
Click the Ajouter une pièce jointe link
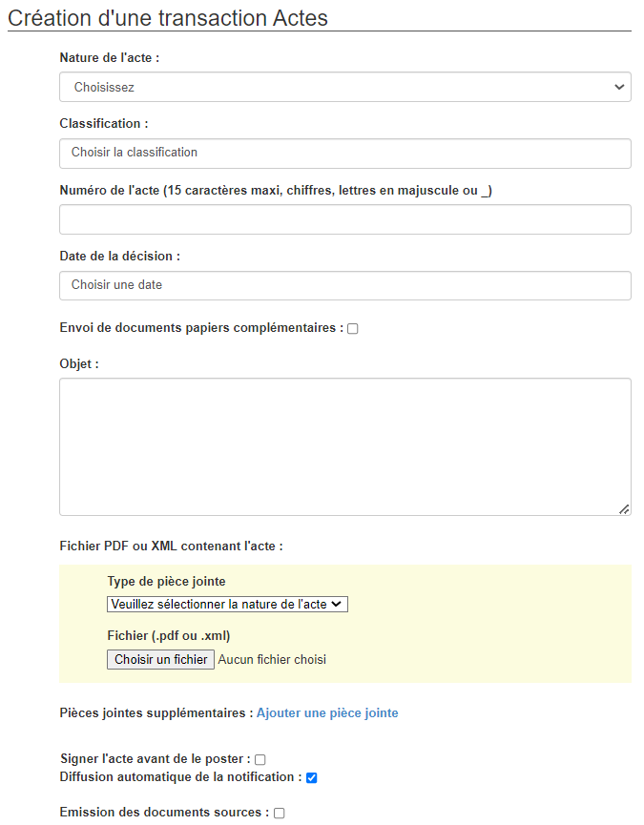(x=327, y=713)
